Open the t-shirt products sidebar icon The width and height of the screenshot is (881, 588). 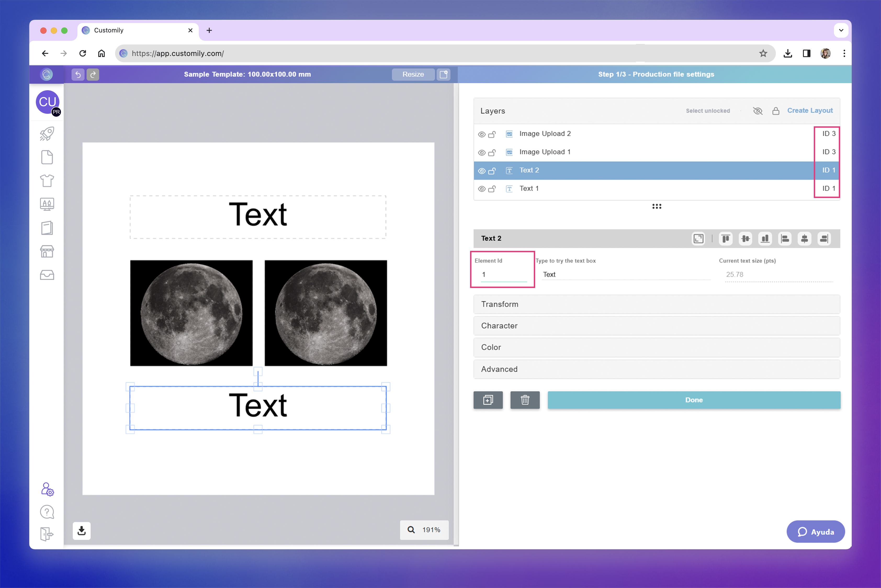[x=47, y=181]
